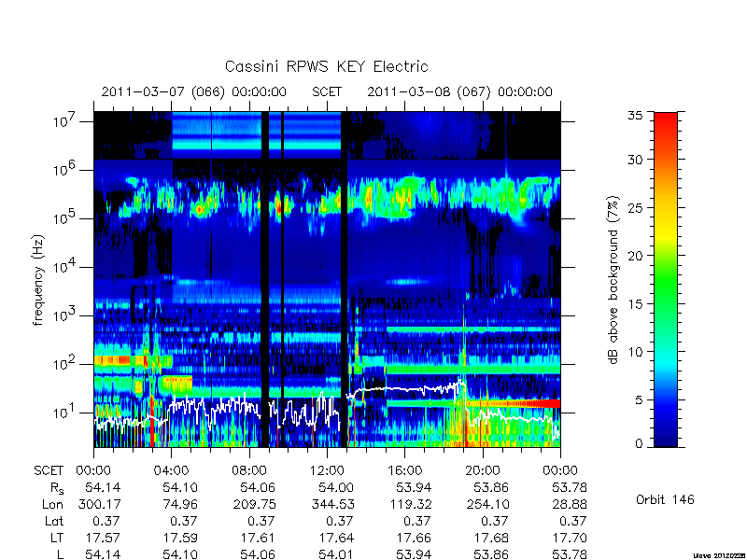The height and width of the screenshot is (560, 747).
Task: Click the LT value 17.68
Action: tap(492, 538)
